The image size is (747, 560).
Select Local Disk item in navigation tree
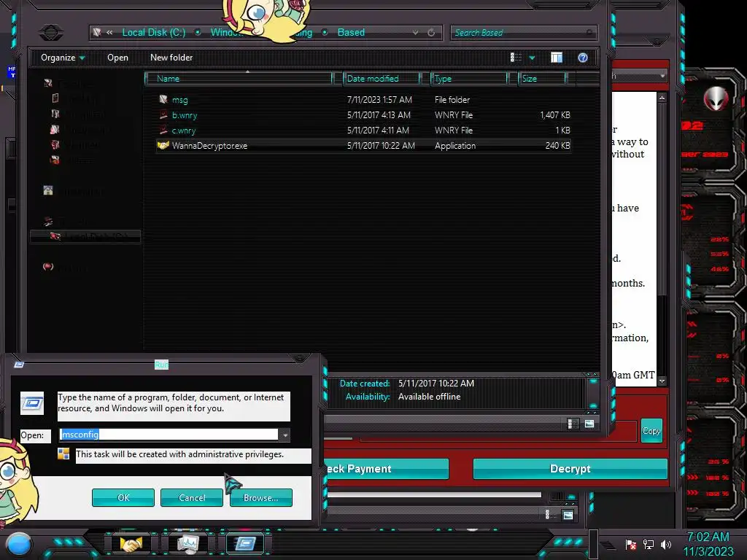point(85,237)
